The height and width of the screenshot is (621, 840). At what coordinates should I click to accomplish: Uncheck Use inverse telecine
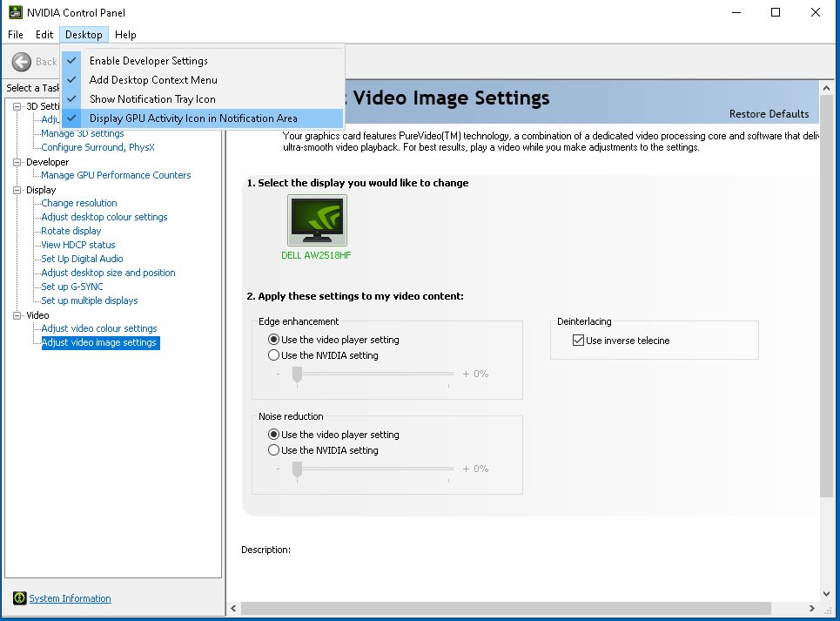coord(578,341)
